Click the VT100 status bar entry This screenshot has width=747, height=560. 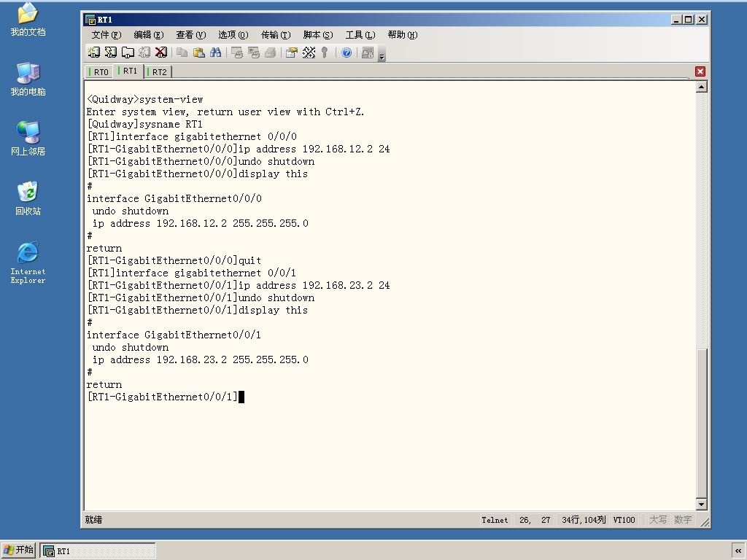(624, 520)
